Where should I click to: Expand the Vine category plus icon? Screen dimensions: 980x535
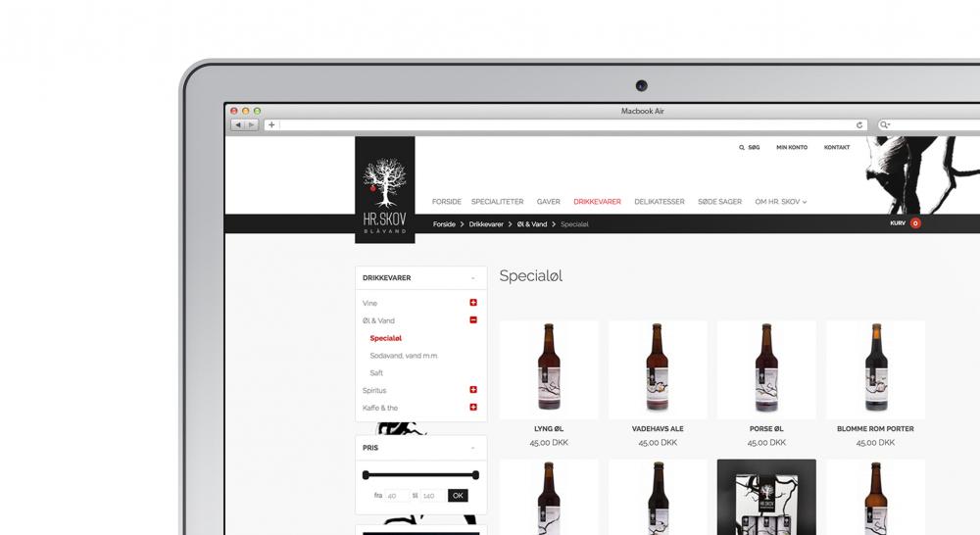click(473, 303)
